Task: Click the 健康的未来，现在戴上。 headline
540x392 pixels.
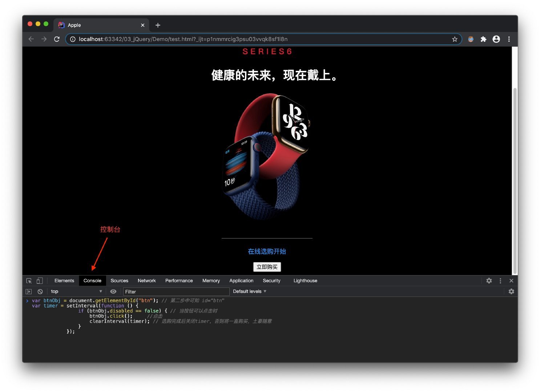Action: click(275, 75)
